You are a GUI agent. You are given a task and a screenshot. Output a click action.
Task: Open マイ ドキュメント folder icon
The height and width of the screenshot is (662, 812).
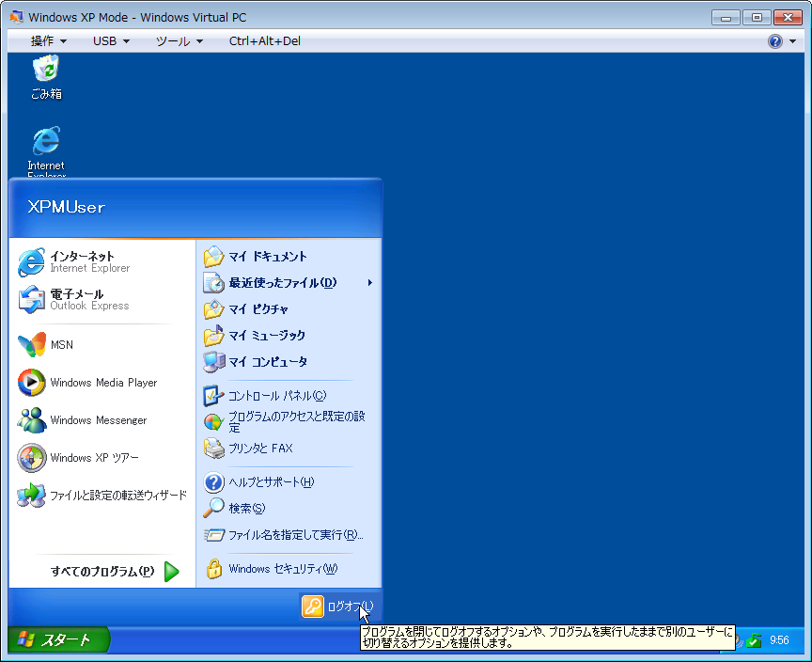213,257
